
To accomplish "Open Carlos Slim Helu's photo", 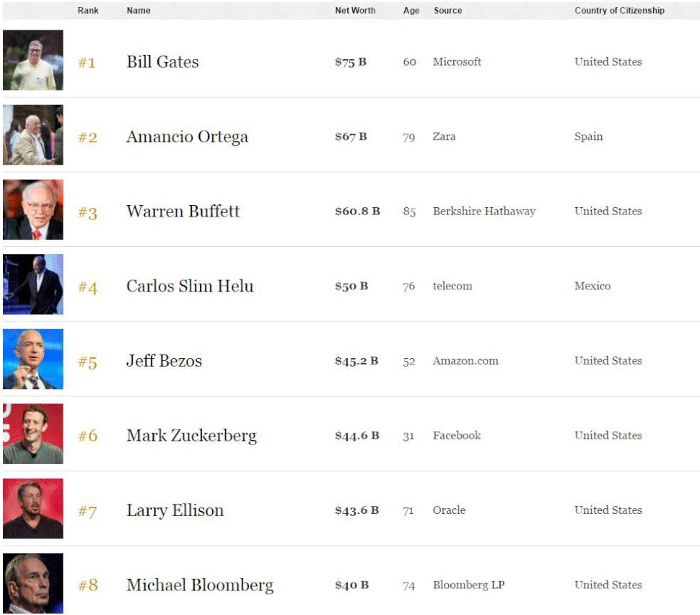I will [x=33, y=284].
